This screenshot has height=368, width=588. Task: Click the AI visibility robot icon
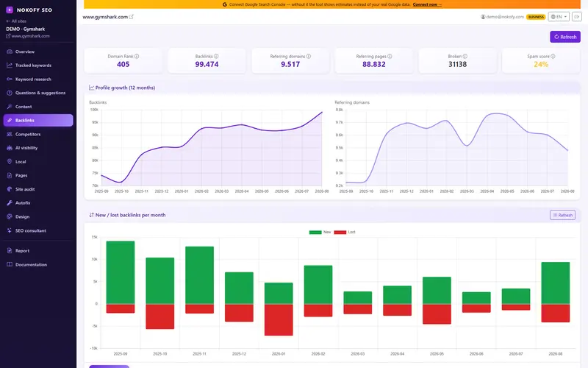pos(10,148)
